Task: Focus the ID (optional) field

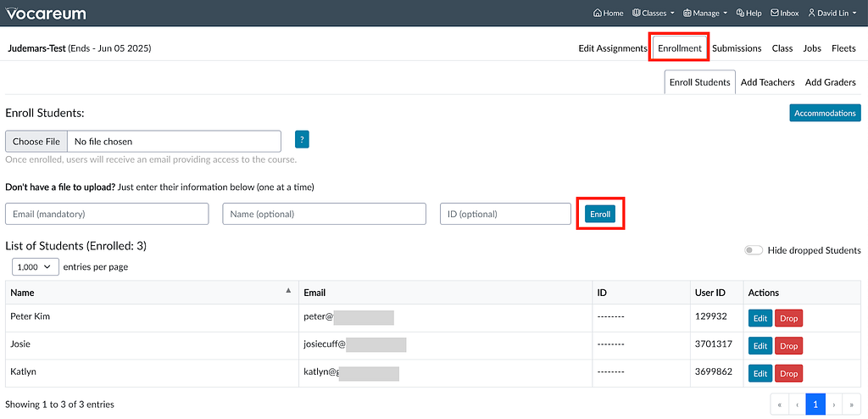Action: tap(505, 214)
